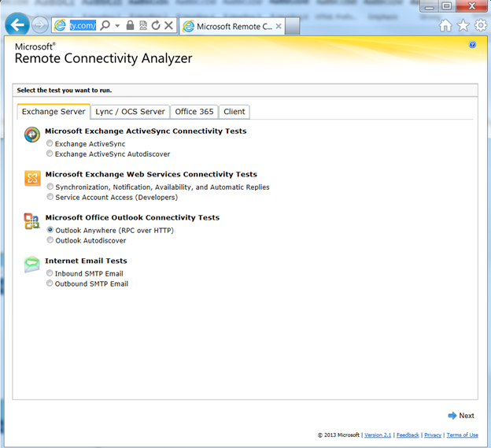Close the Microsoft Remote C... tab
Viewport: 491px width, 448px height.
279,26
